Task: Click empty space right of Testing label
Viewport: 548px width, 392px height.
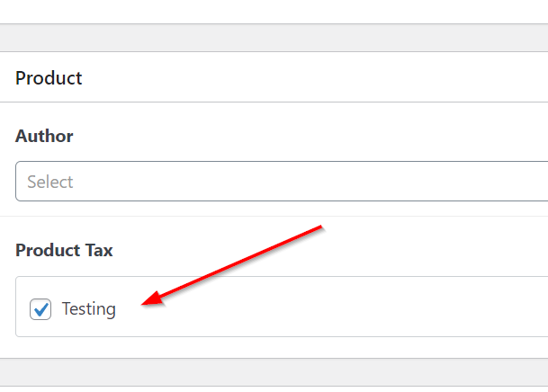Action: coord(270,309)
